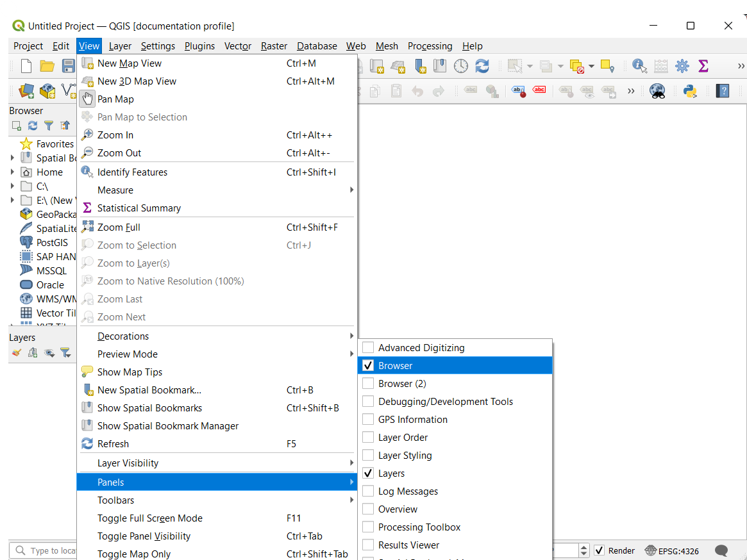Click Zoom Full menu entry
This screenshot has height=560, width=747.
[217, 227]
